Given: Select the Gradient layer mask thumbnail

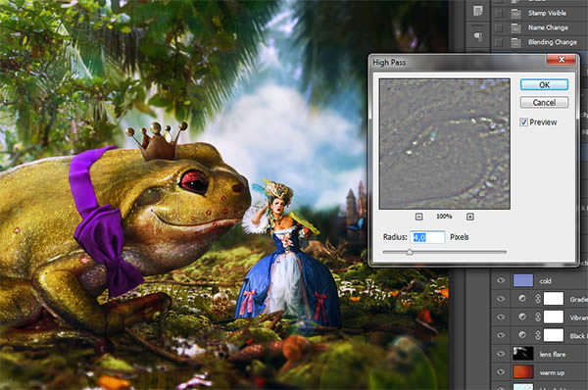Looking at the screenshot, I should click(x=554, y=299).
